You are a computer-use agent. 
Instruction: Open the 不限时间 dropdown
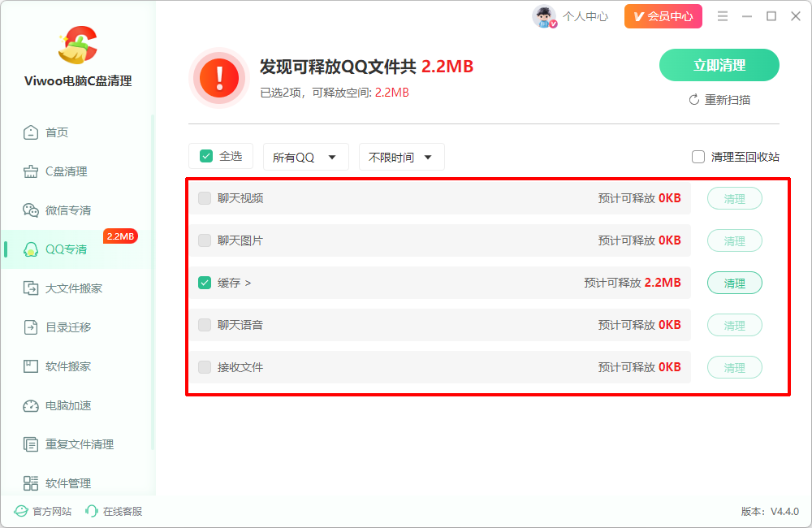[402, 157]
